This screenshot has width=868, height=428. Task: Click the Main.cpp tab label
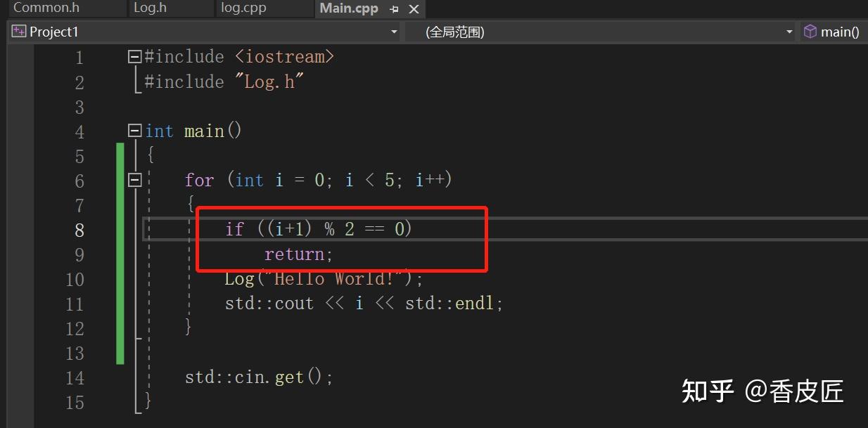[x=348, y=9]
